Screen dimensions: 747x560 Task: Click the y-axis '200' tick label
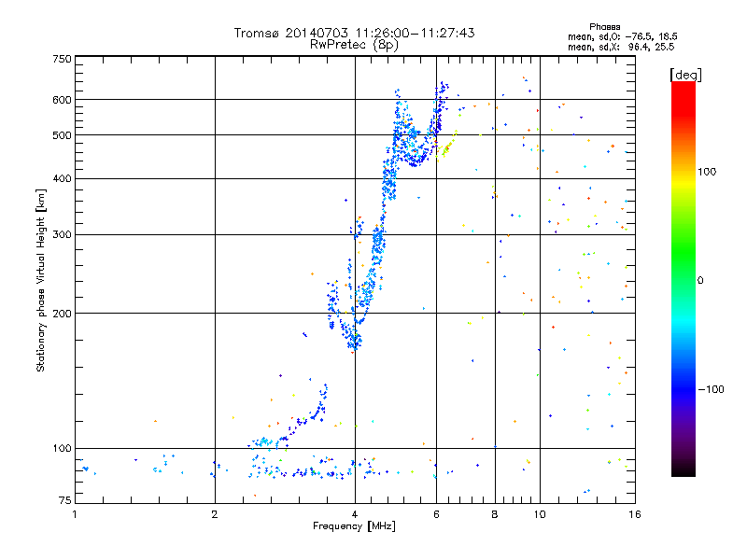click(63, 314)
